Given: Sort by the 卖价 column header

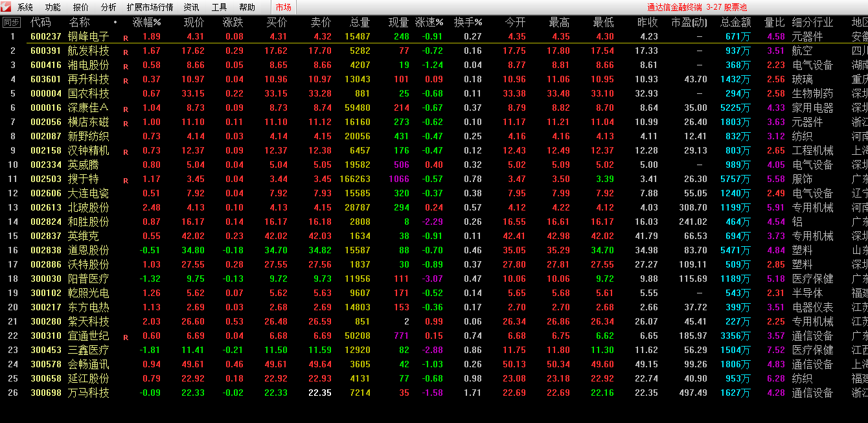Looking at the screenshot, I should tap(321, 22).
